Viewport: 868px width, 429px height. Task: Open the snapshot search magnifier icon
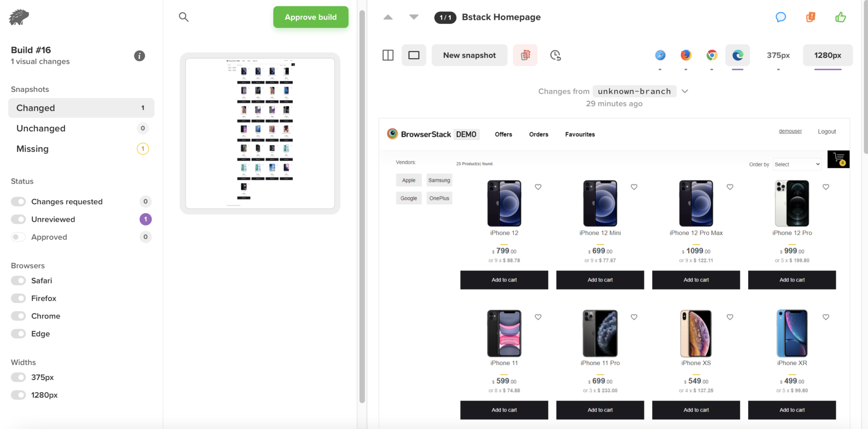pos(184,17)
